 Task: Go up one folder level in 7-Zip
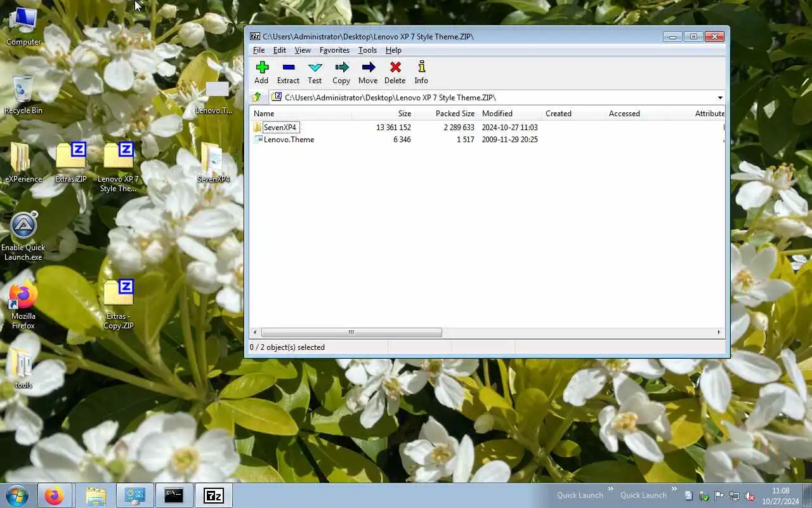[x=257, y=97]
